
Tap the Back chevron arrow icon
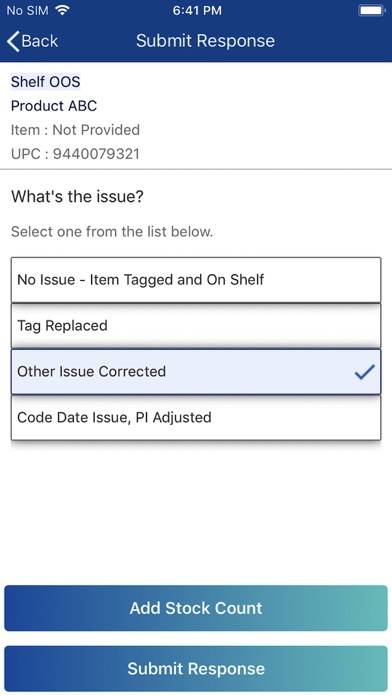point(13,41)
